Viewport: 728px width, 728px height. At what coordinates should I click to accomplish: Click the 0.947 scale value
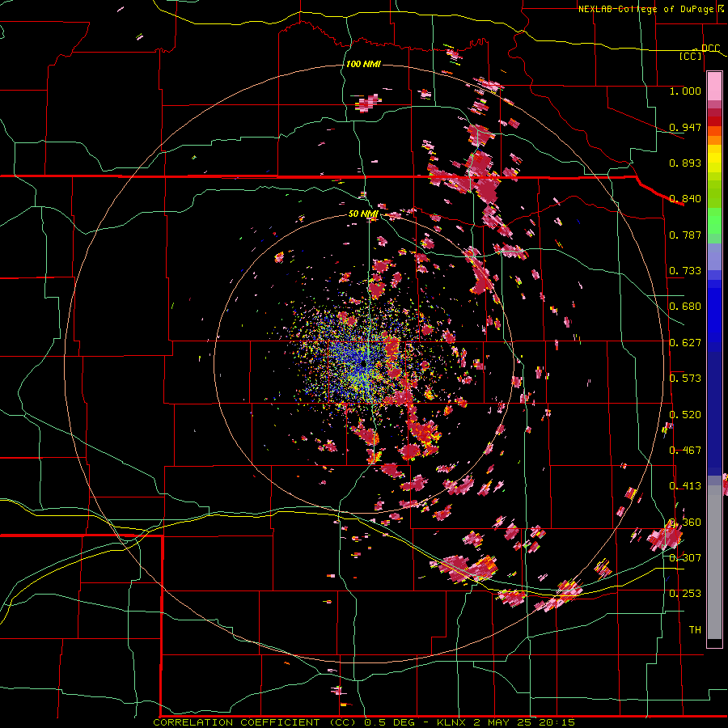pos(685,127)
